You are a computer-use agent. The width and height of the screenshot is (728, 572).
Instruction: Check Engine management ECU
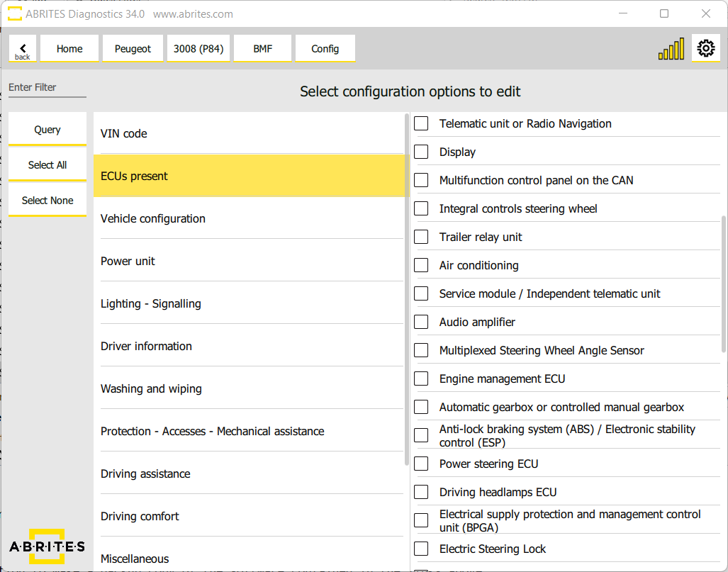tap(421, 378)
